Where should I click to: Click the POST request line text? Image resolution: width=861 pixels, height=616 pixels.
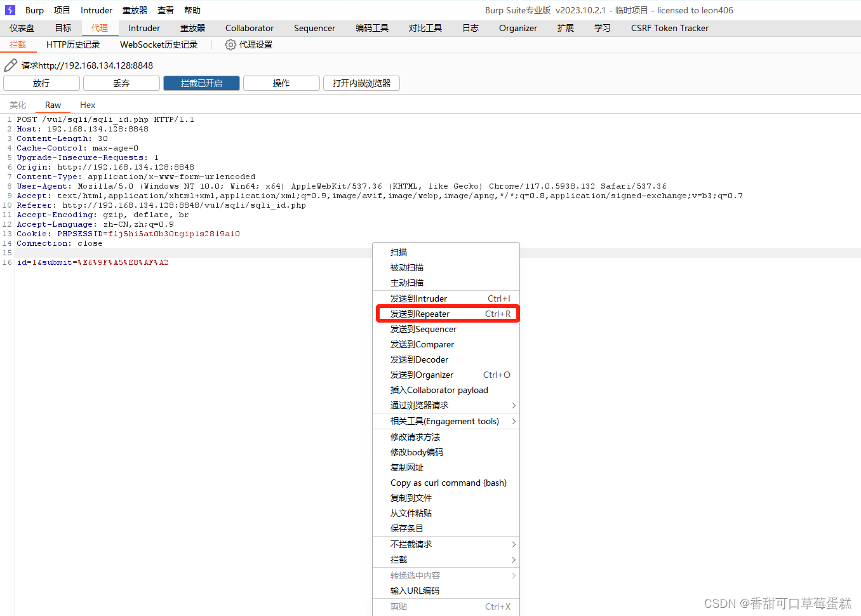[x=105, y=119]
